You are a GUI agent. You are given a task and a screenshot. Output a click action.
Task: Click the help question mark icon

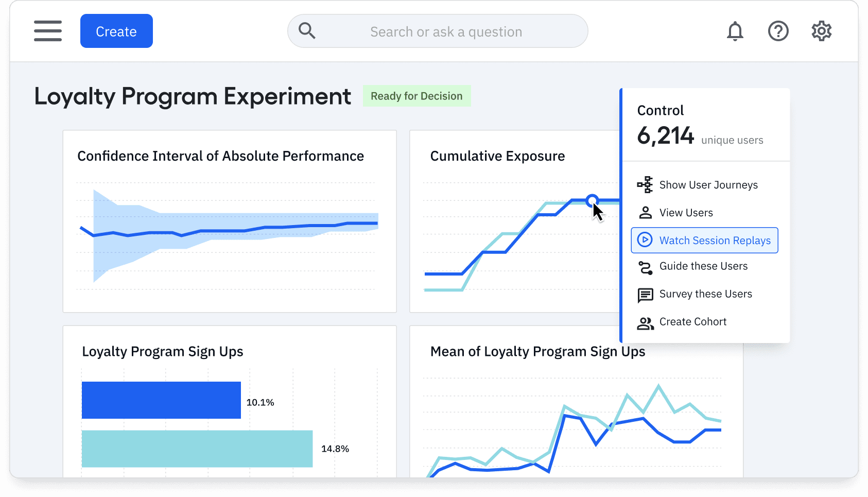778,31
